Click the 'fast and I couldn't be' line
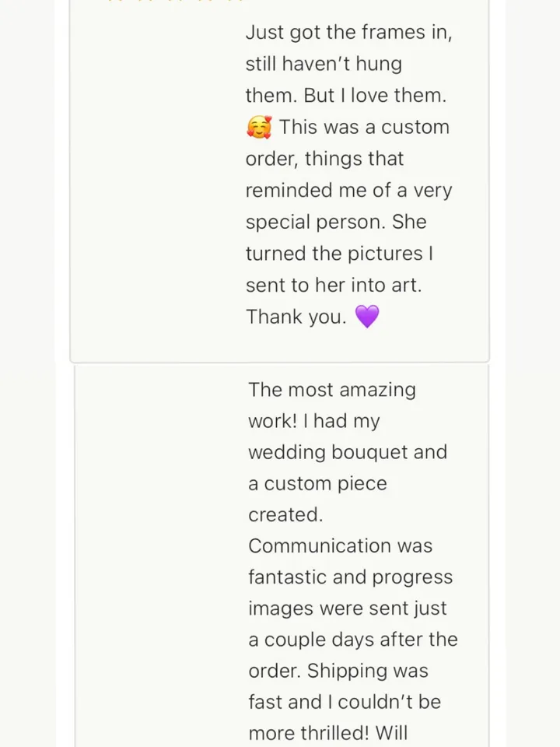560x747 pixels. pos(345,702)
